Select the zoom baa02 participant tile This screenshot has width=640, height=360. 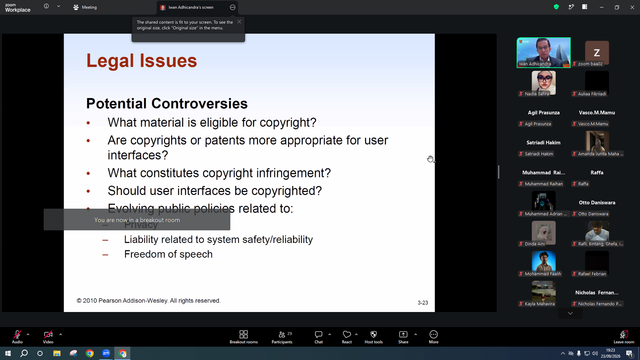597,53
